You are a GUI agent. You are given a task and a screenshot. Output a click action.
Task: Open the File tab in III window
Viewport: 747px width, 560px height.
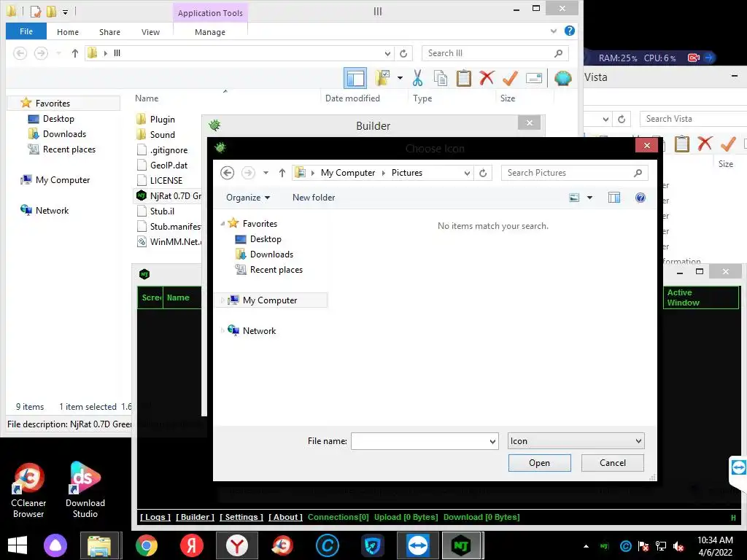point(26,31)
